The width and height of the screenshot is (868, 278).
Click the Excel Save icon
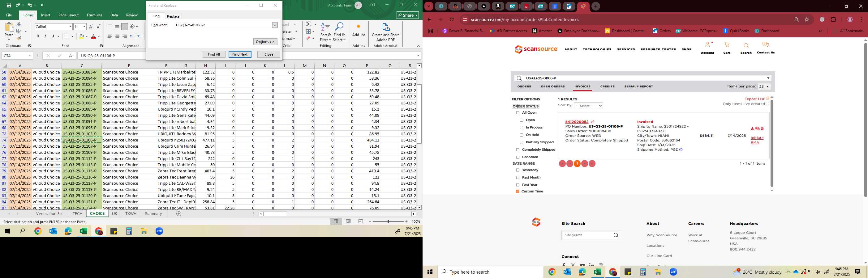[9, 5]
